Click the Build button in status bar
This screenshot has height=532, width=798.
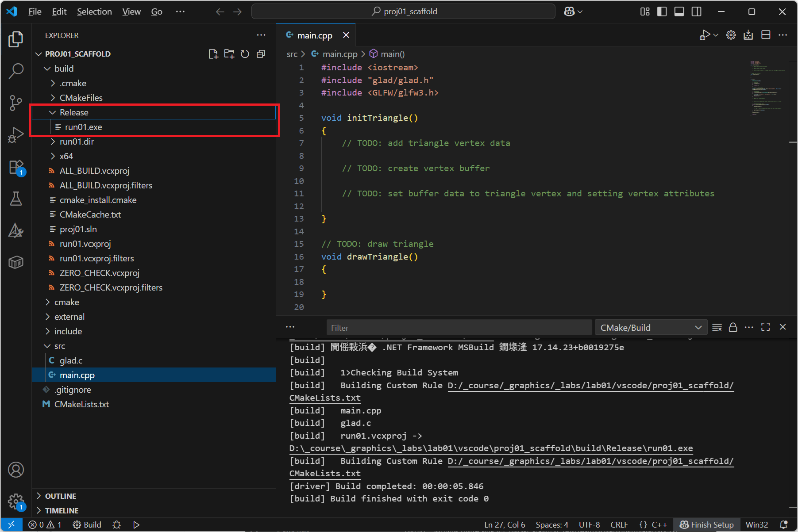coord(87,525)
